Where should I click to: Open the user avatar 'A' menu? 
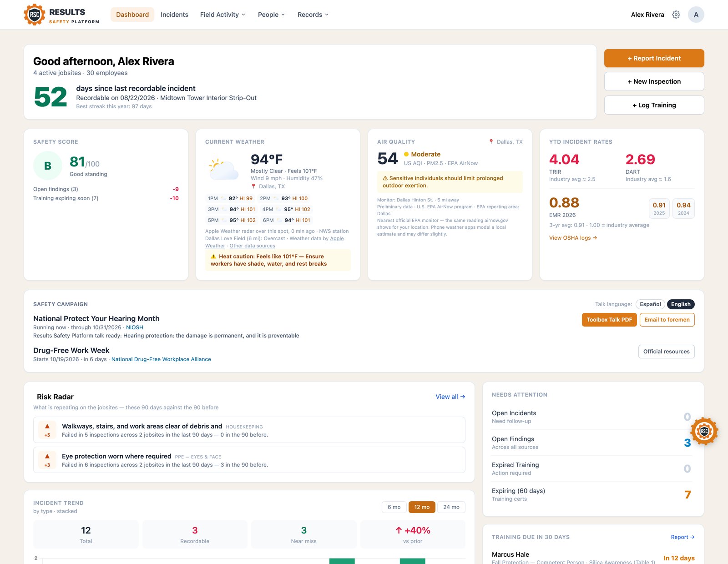696,15
